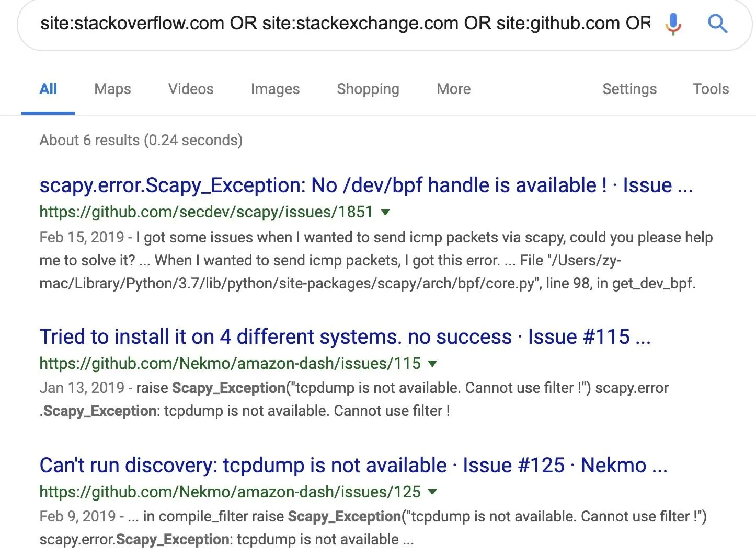Switch to the Videos tab

click(x=191, y=89)
